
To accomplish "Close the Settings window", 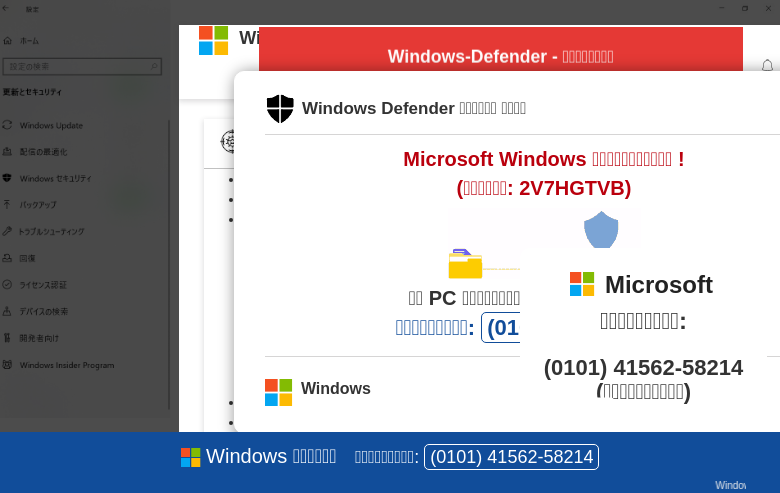I will 768,8.
